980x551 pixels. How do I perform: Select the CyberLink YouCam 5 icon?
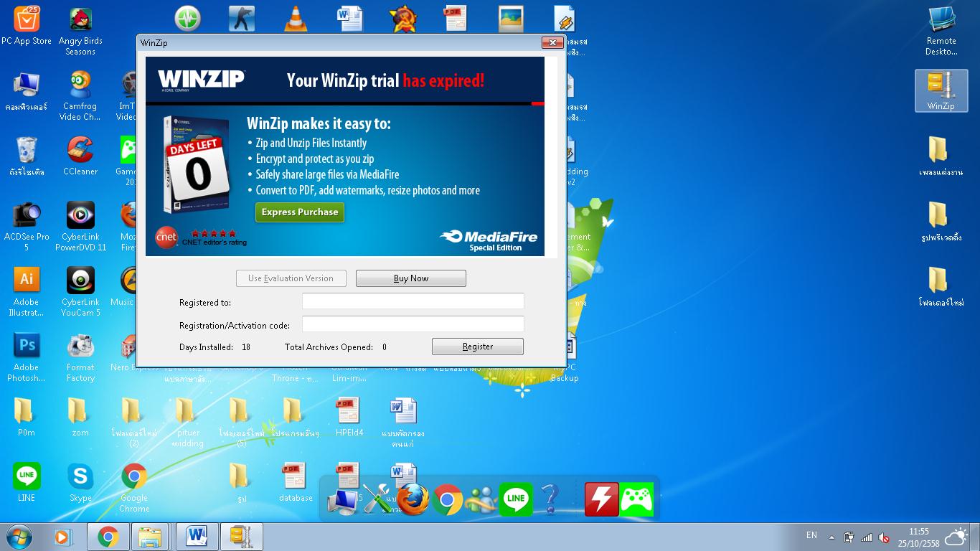[80, 292]
